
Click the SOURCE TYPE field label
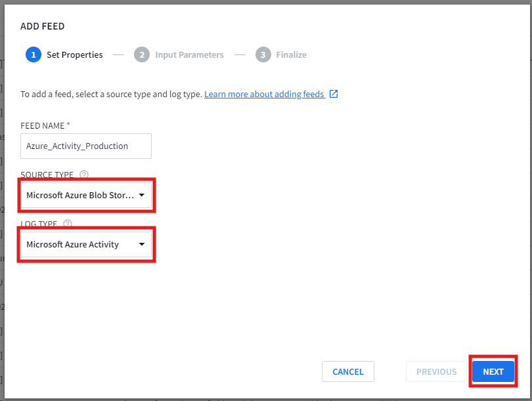[x=47, y=175]
